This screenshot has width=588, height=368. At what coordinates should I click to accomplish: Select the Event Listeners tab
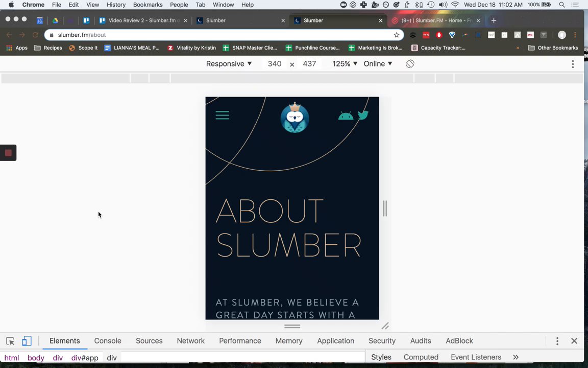476,357
